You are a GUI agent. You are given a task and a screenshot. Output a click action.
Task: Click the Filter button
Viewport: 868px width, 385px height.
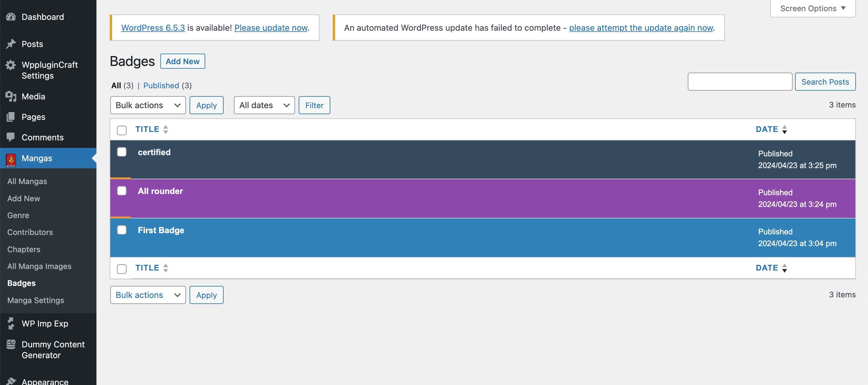point(314,105)
